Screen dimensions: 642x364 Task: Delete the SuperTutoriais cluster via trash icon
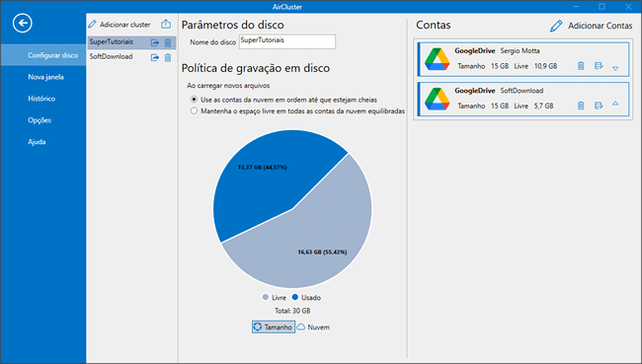168,42
